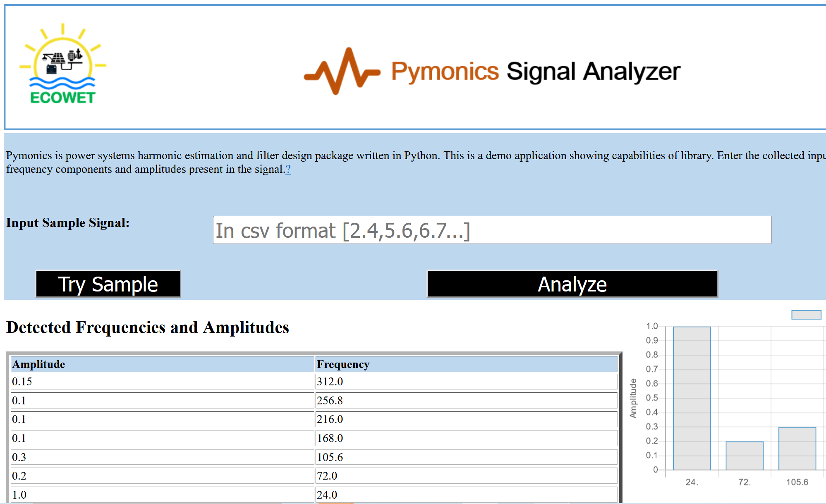Select the 1.0 amplitude cell
This screenshot has width=826, height=504.
(x=163, y=495)
